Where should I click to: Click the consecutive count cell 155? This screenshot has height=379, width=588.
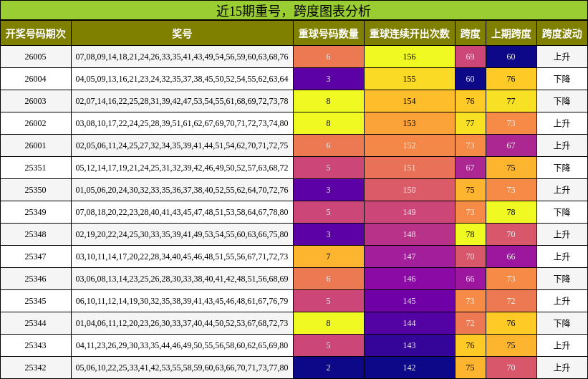[410, 79]
